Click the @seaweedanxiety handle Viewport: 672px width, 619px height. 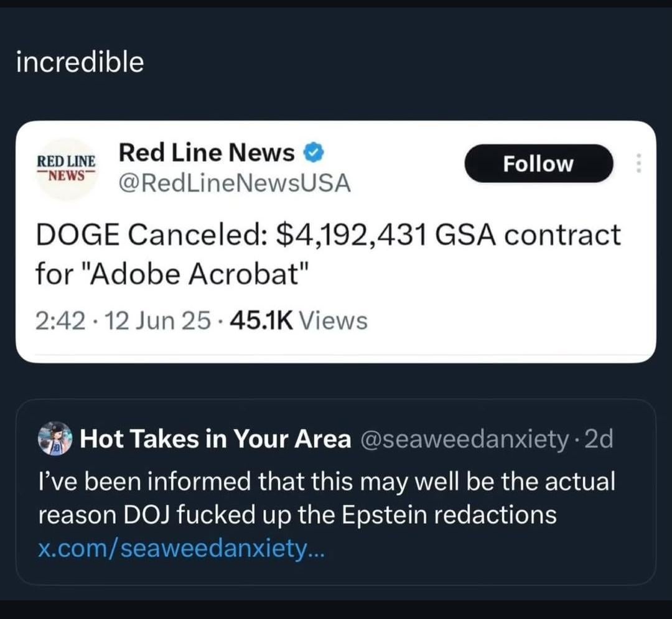click(463, 440)
